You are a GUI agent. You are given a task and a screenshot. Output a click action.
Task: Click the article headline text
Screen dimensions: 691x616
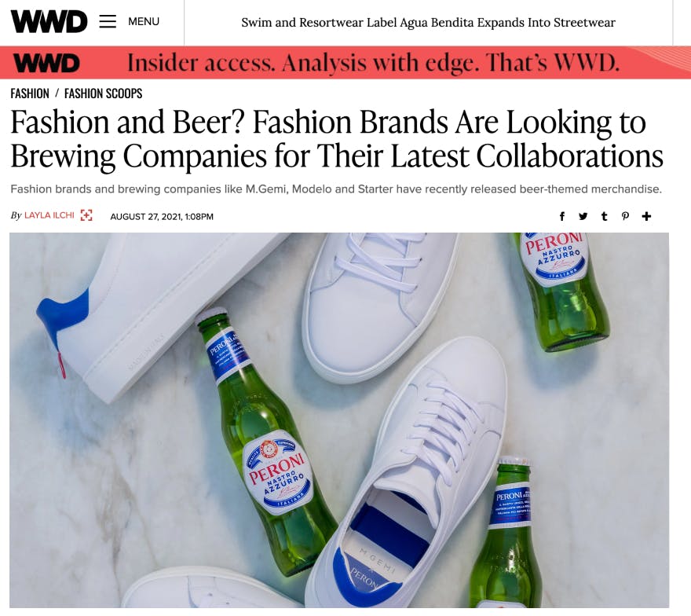coord(337,139)
